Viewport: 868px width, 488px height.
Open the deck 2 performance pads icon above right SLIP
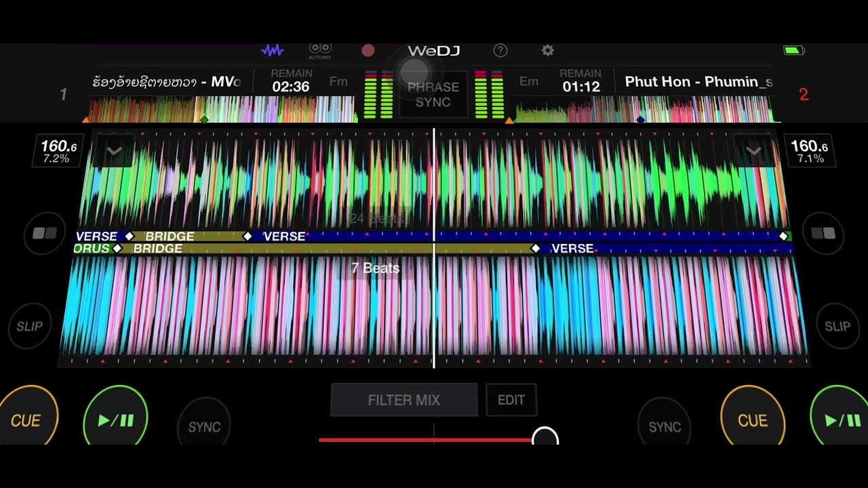click(823, 234)
